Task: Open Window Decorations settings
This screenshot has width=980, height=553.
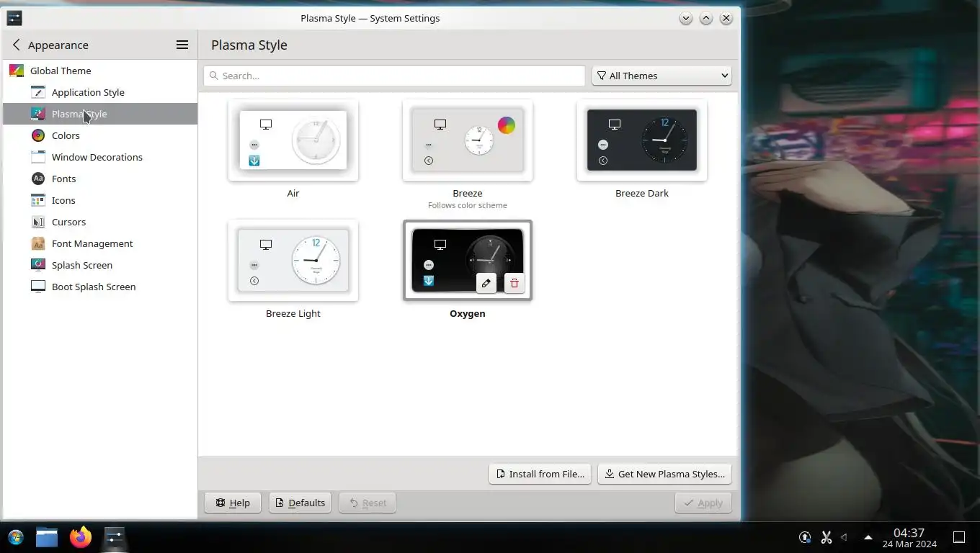Action: point(100,157)
